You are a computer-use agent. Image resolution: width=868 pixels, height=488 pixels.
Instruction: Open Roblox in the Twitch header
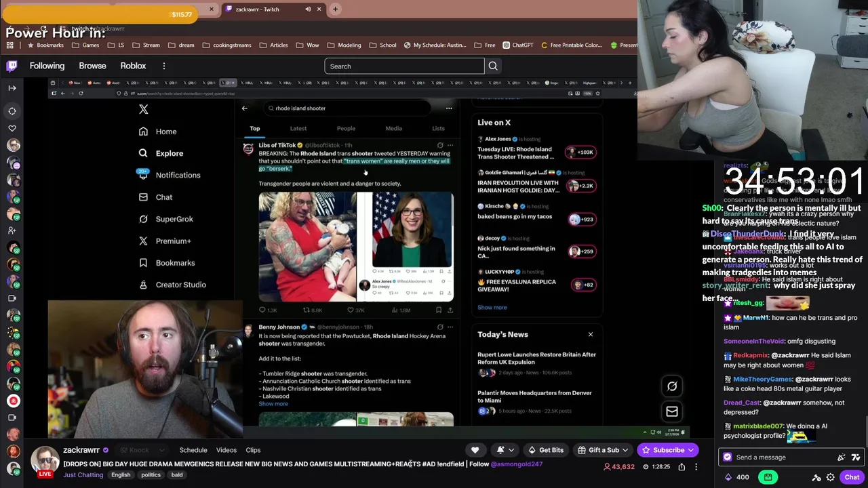[133, 66]
